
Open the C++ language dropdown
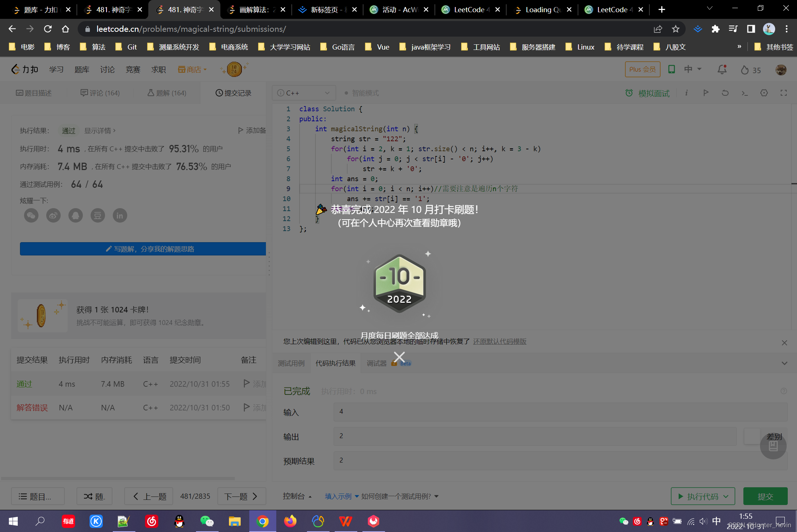tap(304, 93)
